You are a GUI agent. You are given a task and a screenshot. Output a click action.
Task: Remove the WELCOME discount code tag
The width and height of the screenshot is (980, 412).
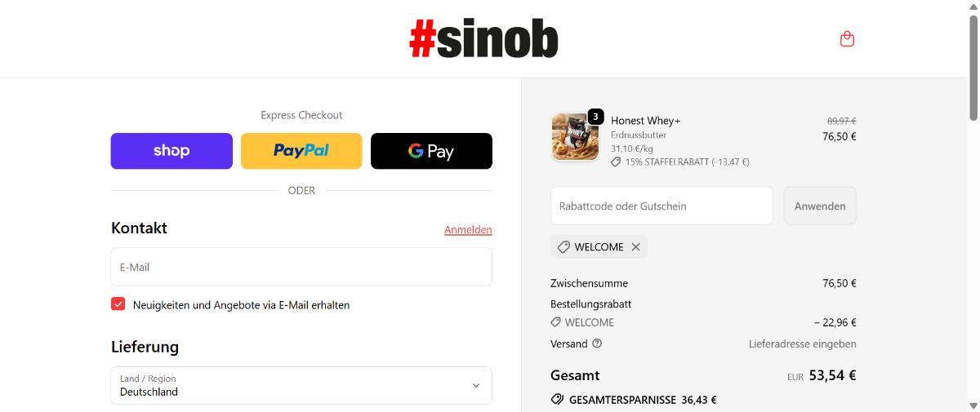(635, 247)
